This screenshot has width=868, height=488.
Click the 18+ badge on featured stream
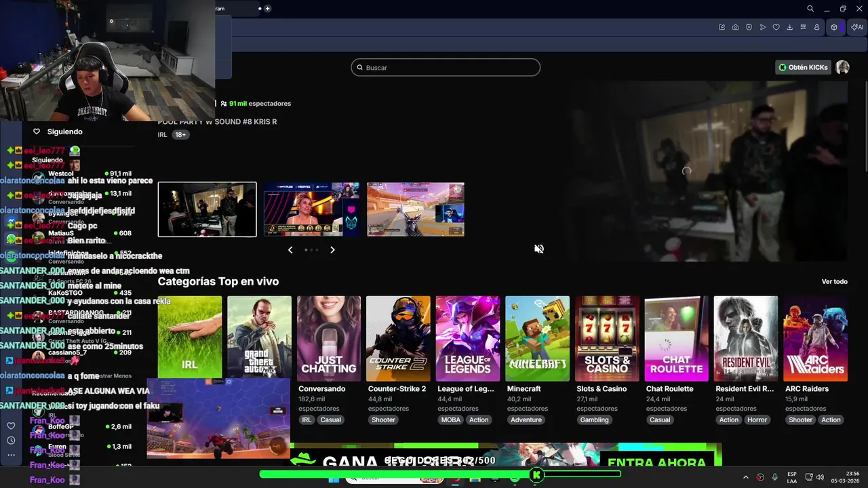[180, 135]
